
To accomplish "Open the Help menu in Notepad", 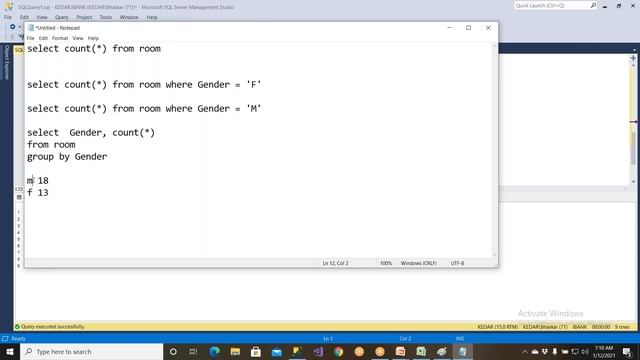I will click(93, 38).
